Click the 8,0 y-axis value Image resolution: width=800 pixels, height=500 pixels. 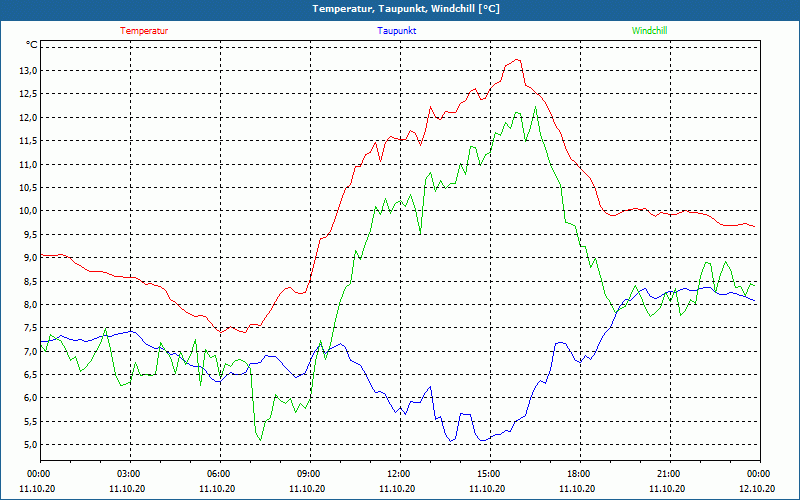click(31, 305)
